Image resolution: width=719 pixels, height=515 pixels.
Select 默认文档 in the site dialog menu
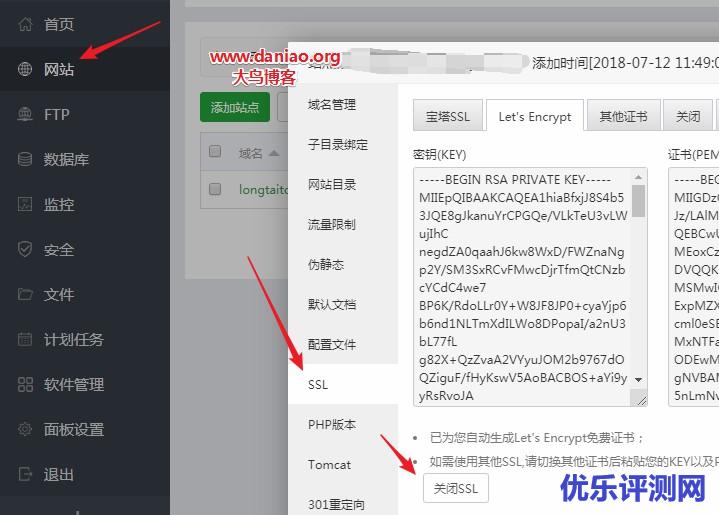332,305
